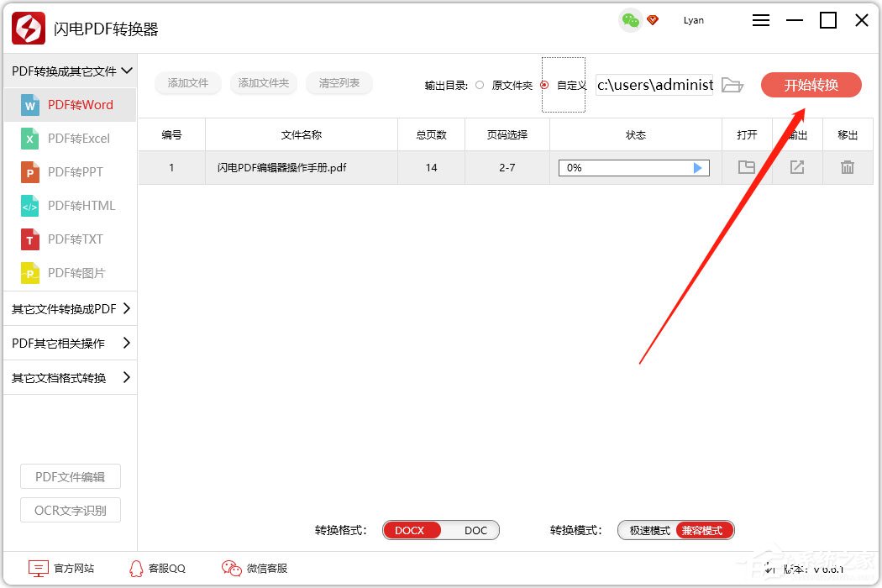Image resolution: width=882 pixels, height=588 pixels.
Task: Select the PDF转Excel conversion tool
Action: (70, 139)
